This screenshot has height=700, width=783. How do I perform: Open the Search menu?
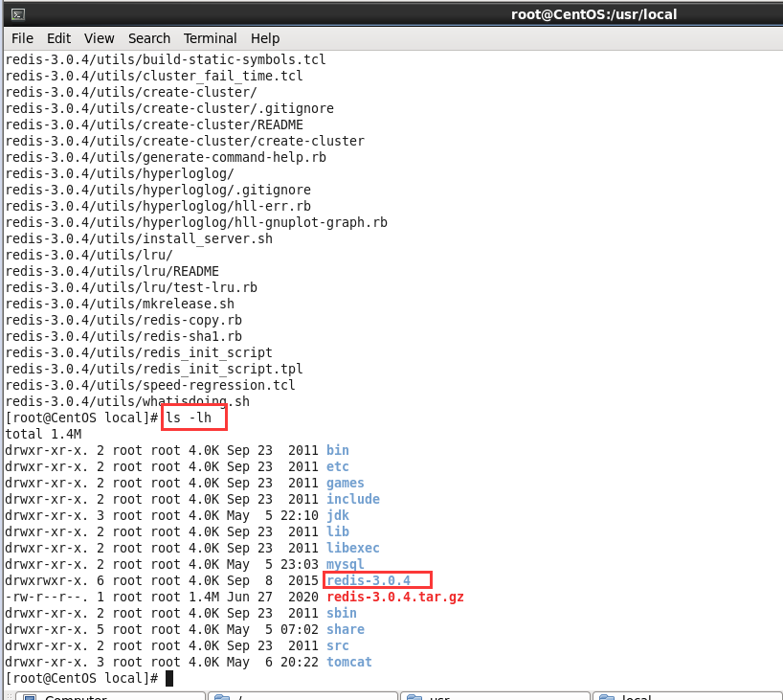click(x=148, y=38)
